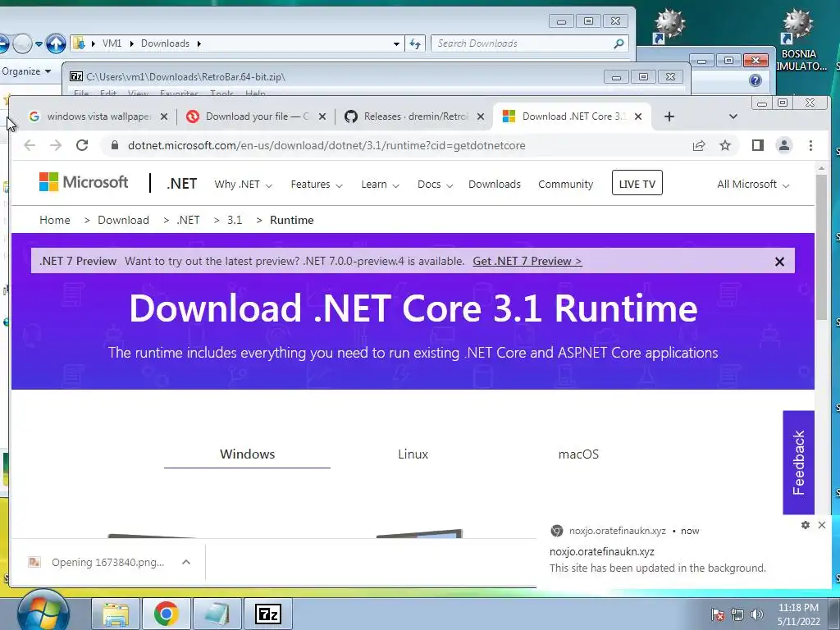Click the page vertical scrollbar thumb

pos(821,246)
